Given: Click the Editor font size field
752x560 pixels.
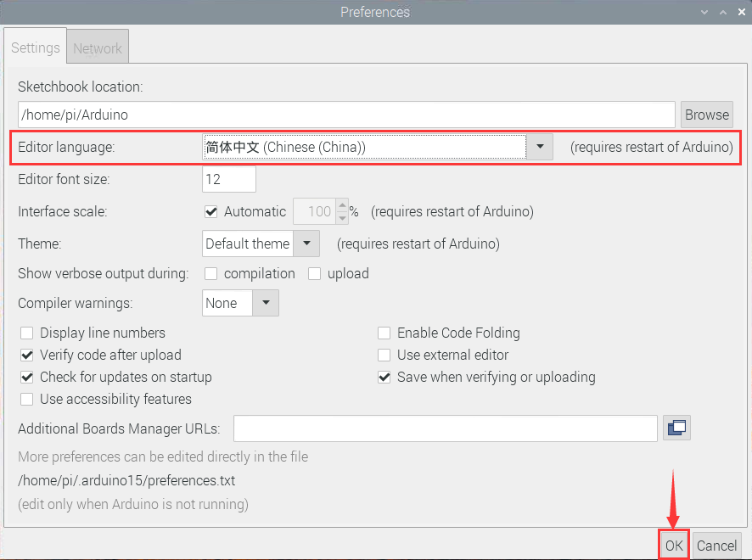Looking at the screenshot, I should coord(229,179).
